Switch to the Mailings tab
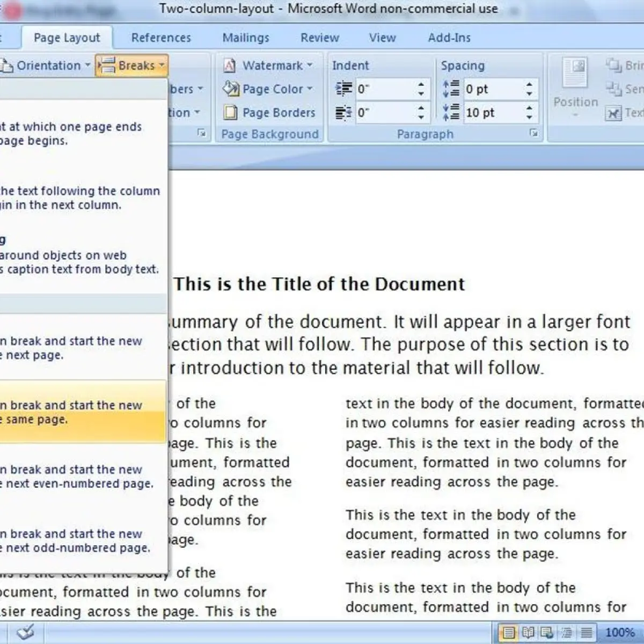644x644 pixels. [246, 38]
